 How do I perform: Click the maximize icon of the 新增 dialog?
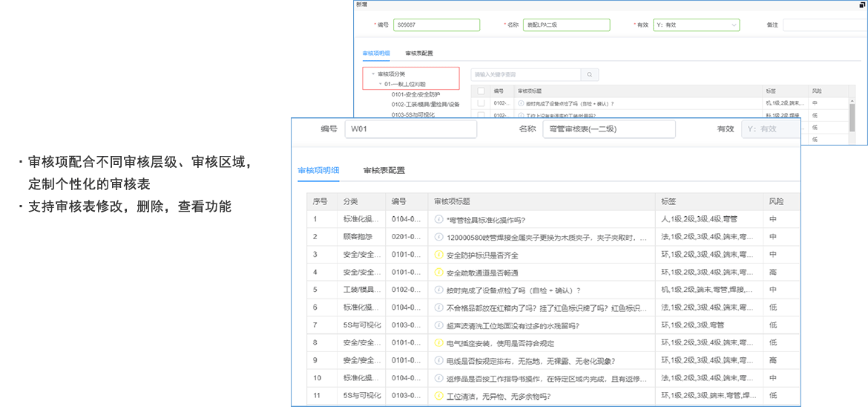861,4
